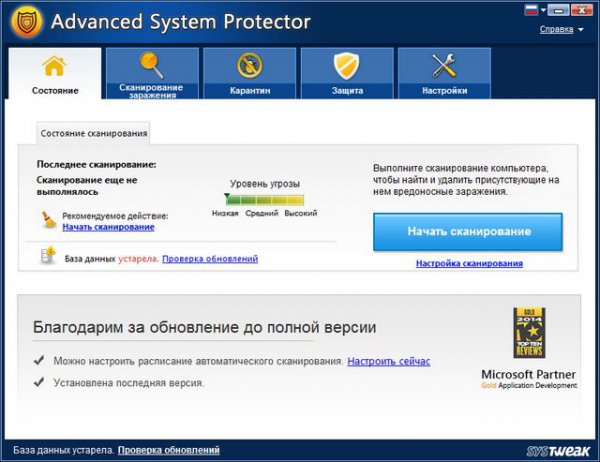Click the Russian flag language icon
The image size is (600, 462).
click(x=531, y=10)
